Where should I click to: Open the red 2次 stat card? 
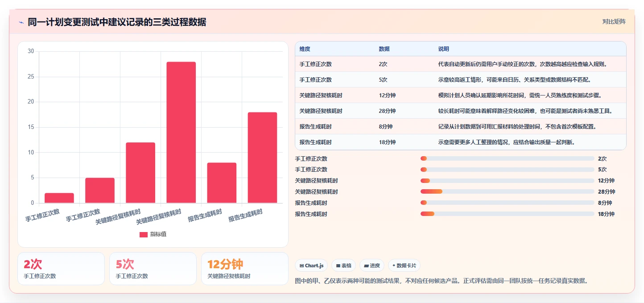click(x=61, y=269)
